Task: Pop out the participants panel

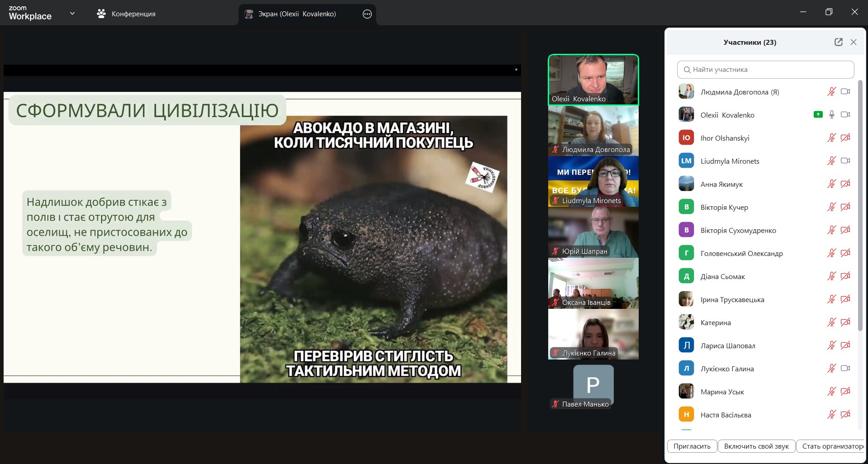Action: 838,42
